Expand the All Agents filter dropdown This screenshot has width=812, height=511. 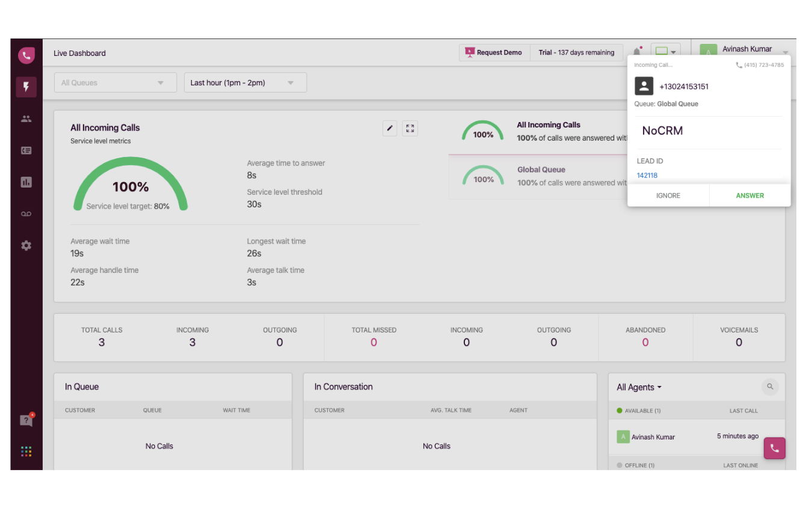[639, 388]
